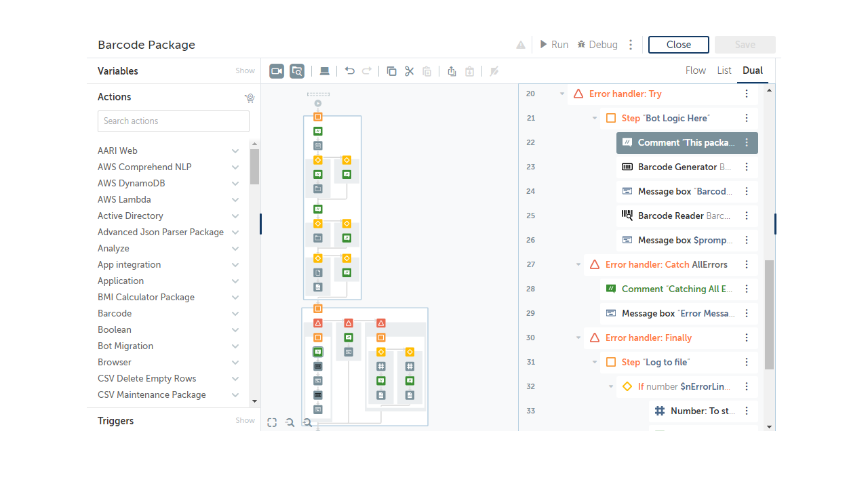Expand the AARI Web actions group
The width and height of the screenshot is (868, 488).
coord(235,150)
